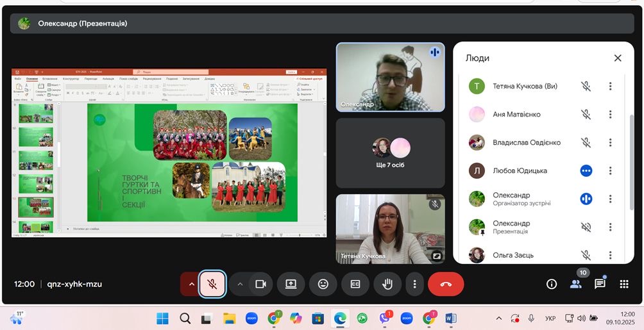Open the activities grid icon

coord(624,284)
